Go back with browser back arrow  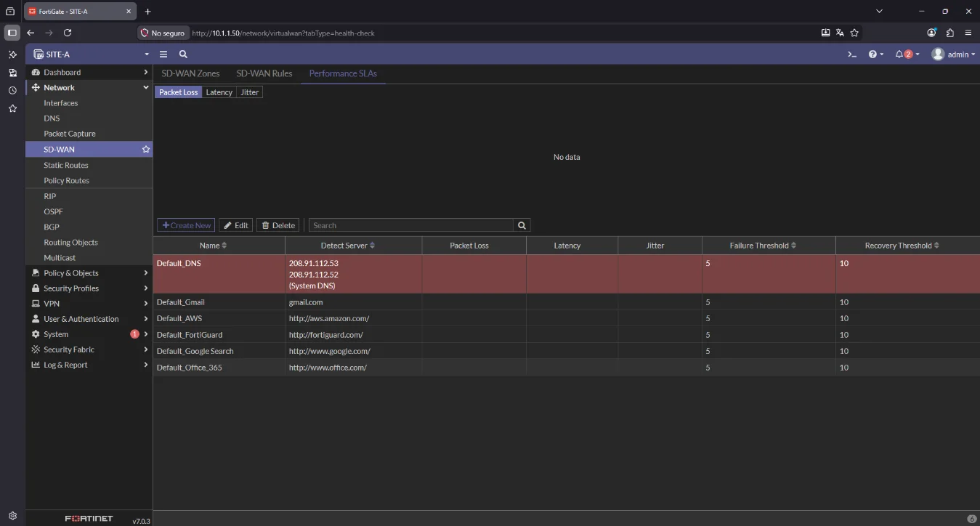click(x=31, y=33)
